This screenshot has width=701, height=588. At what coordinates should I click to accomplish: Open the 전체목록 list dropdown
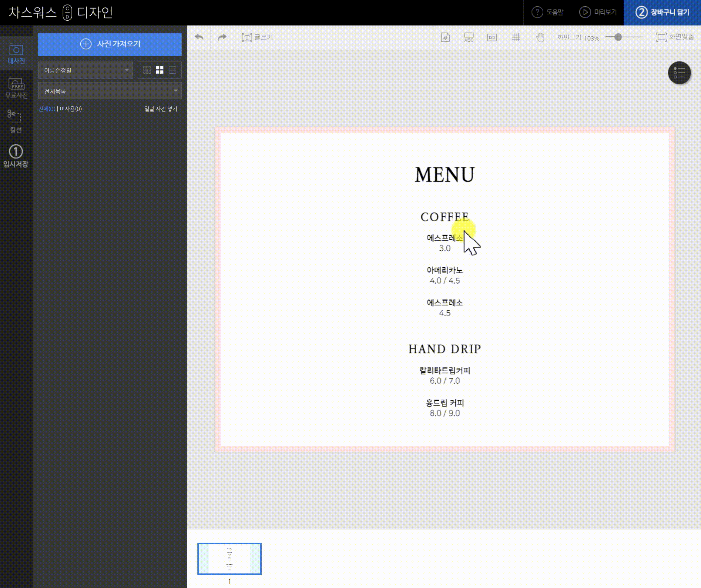[110, 91]
